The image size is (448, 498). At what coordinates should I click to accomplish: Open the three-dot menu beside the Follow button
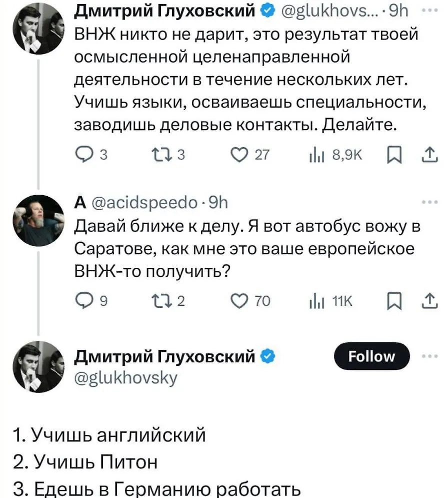[x=430, y=356]
